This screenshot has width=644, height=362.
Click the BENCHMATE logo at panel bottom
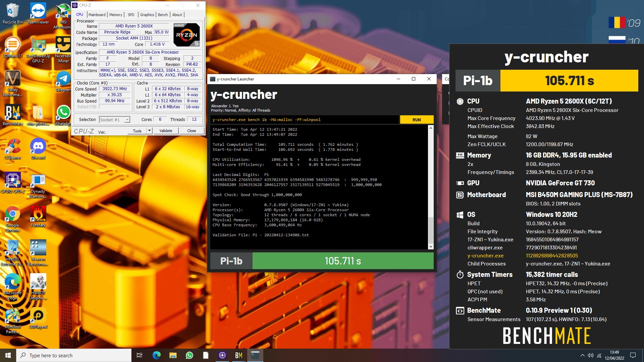[547, 336]
